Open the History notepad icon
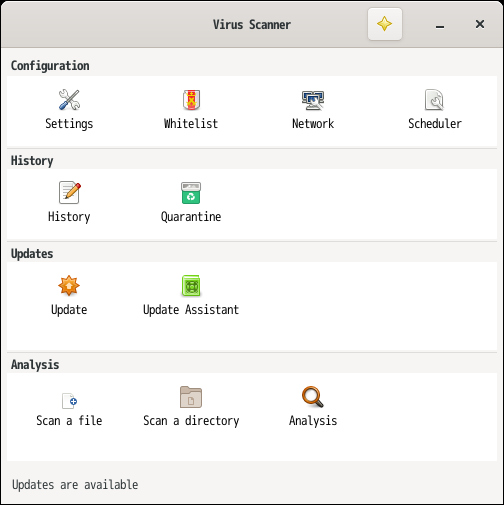This screenshot has height=505, width=504. click(69, 193)
